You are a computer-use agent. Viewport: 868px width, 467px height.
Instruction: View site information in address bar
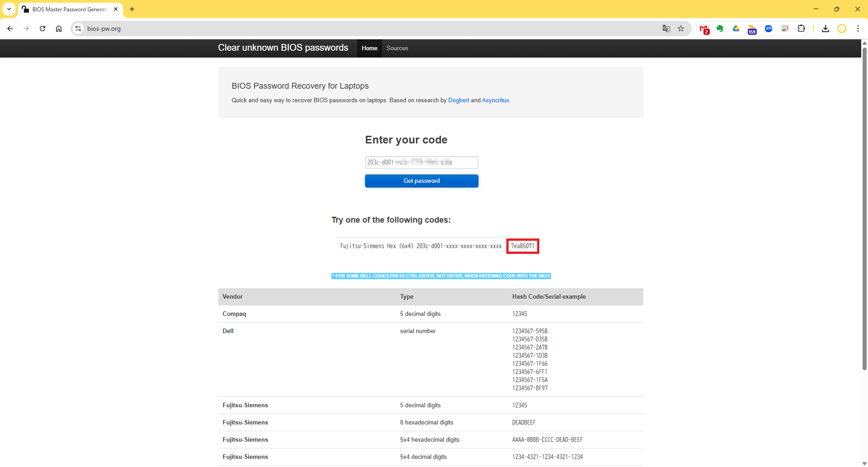78,29
